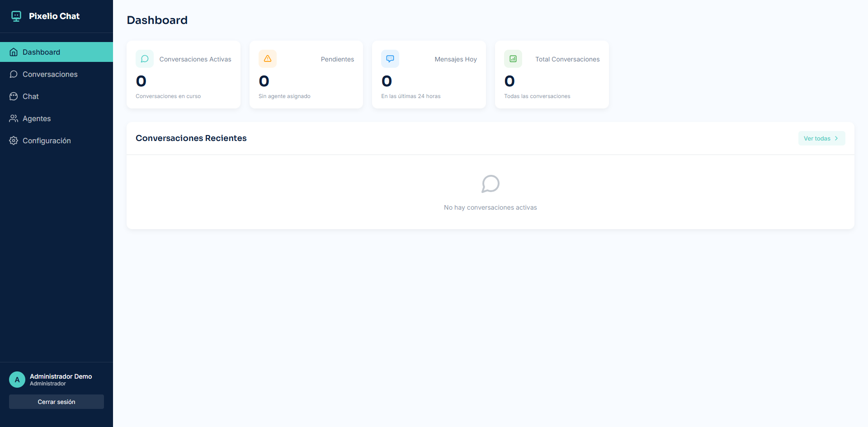
Task: Click the Conversaciones Activas card bubble icon
Action: coord(145,59)
